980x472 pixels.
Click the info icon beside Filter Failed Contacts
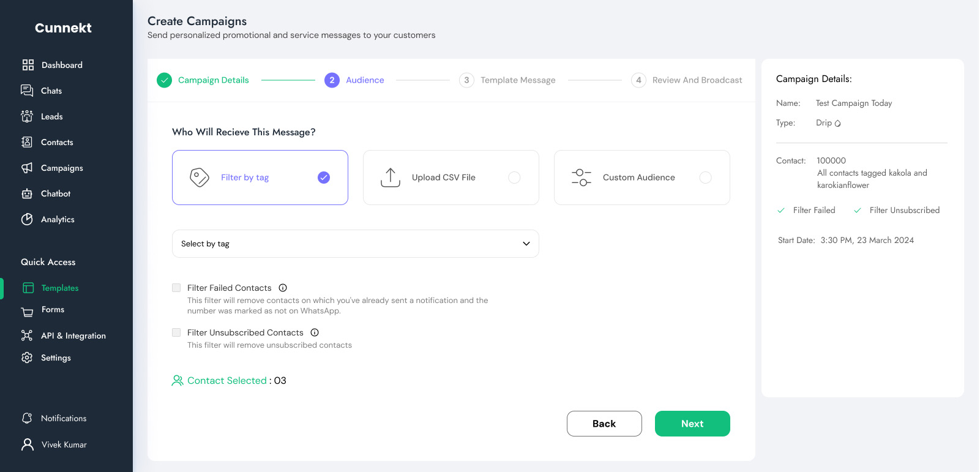coord(283,288)
